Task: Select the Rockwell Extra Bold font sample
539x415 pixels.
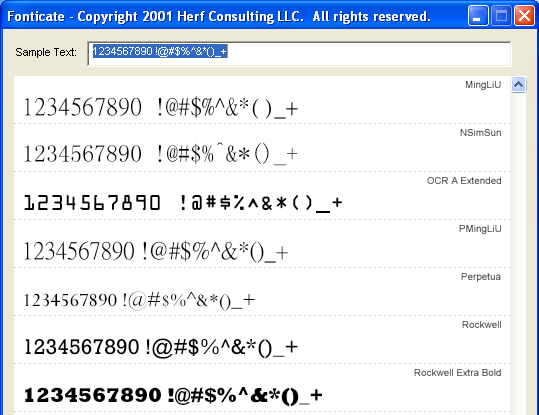Action: 262,388
